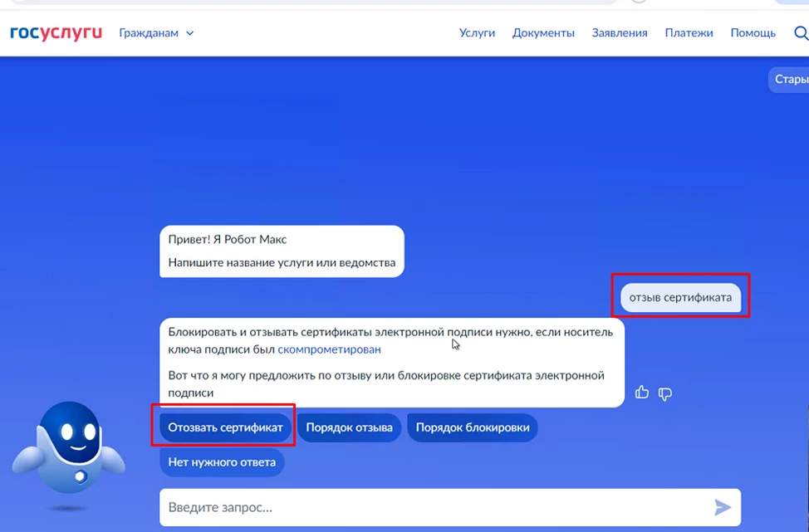Follow the скомпрометирован link
The height and width of the screenshot is (532, 809).
329,349
